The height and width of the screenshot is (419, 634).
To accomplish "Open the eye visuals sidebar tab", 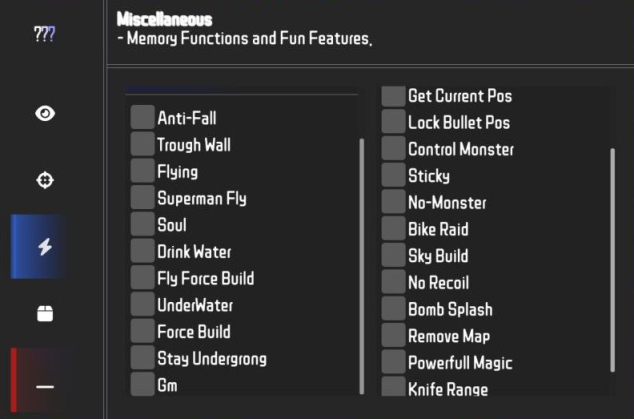I will click(45, 114).
